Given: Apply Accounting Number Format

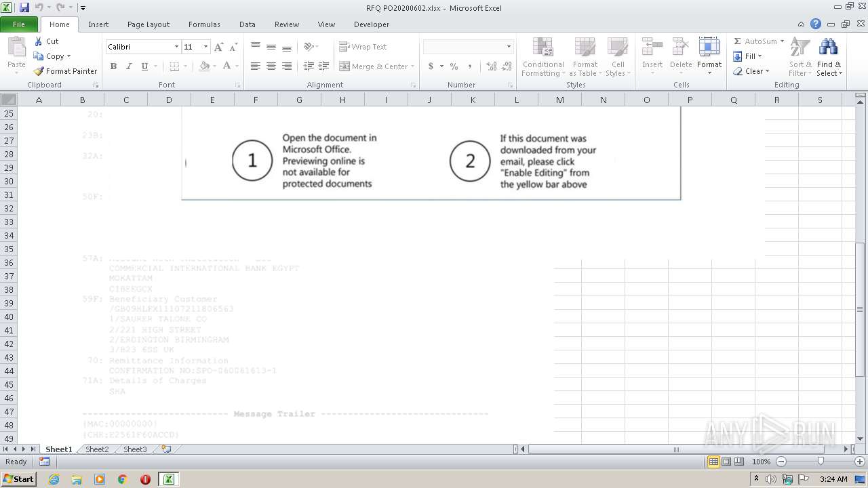Looking at the screenshot, I should 431,66.
